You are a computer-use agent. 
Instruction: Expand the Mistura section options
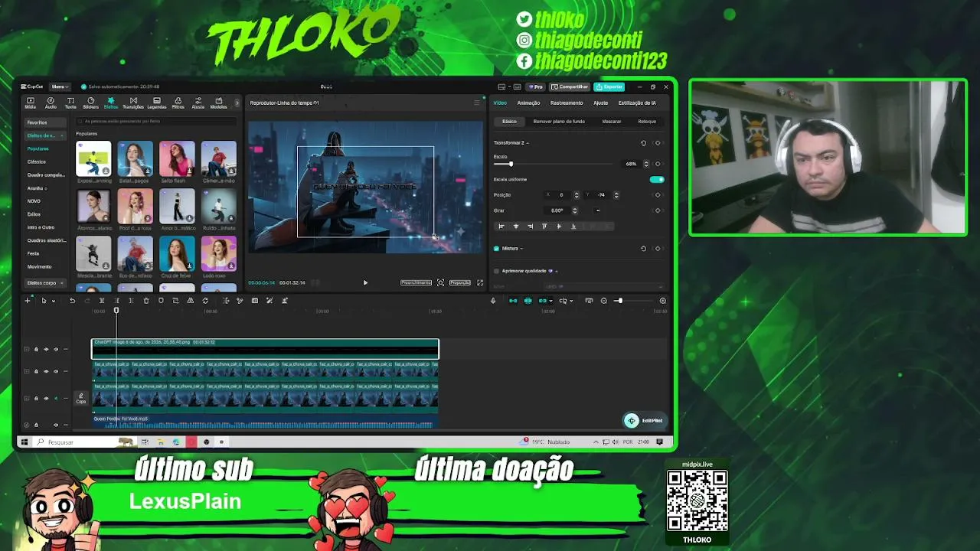point(521,249)
